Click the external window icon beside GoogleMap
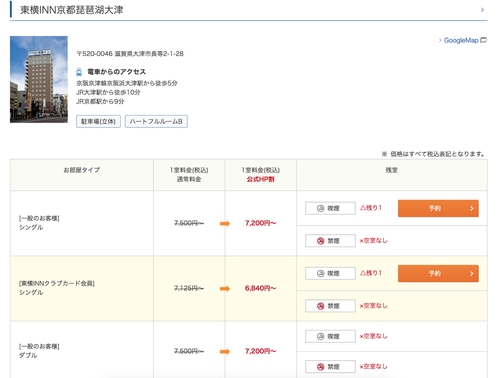This screenshot has width=500, height=378. click(483, 40)
